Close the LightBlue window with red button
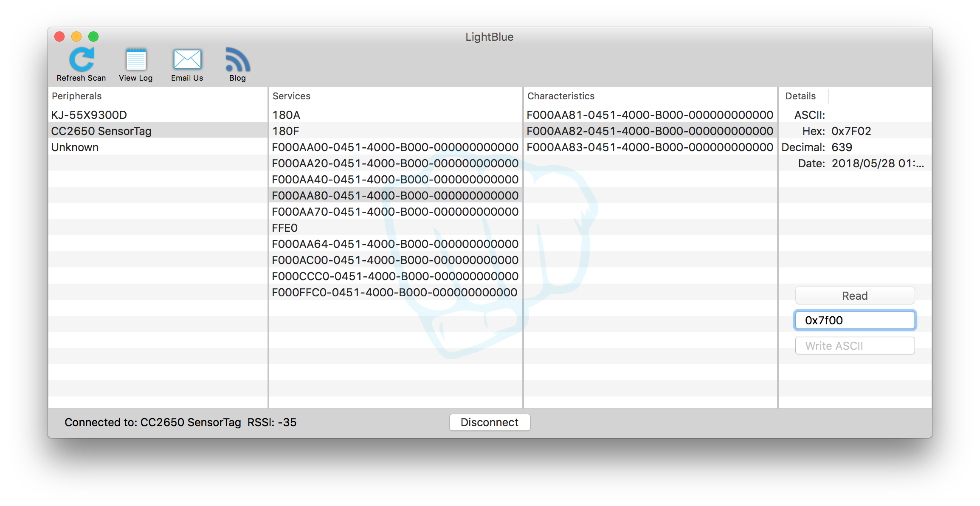Screen dimensions: 980x506 click(x=59, y=37)
